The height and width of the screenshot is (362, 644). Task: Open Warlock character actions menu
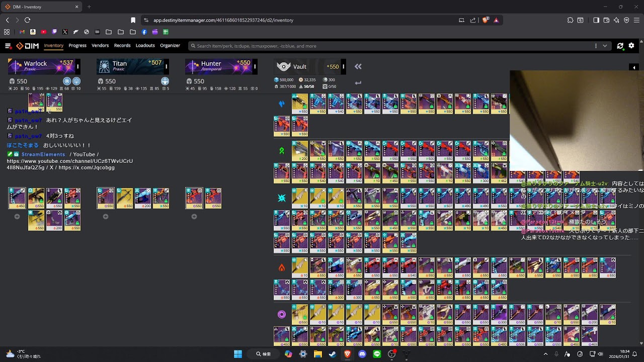pyautogui.click(x=77, y=66)
